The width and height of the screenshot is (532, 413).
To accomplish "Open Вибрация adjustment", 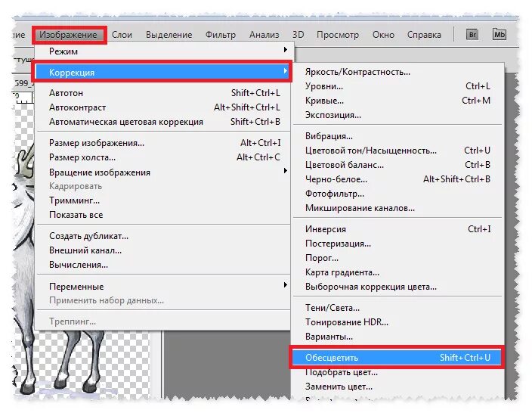I will (x=397, y=136).
